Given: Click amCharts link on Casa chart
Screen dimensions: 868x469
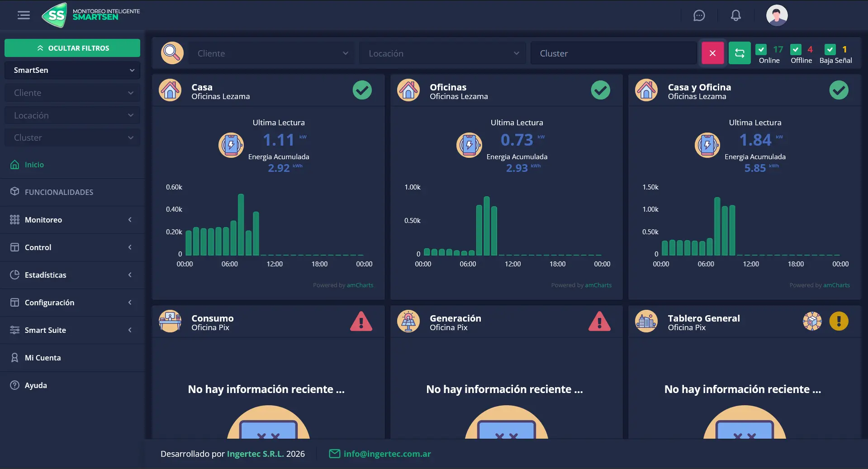Looking at the screenshot, I should (360, 285).
